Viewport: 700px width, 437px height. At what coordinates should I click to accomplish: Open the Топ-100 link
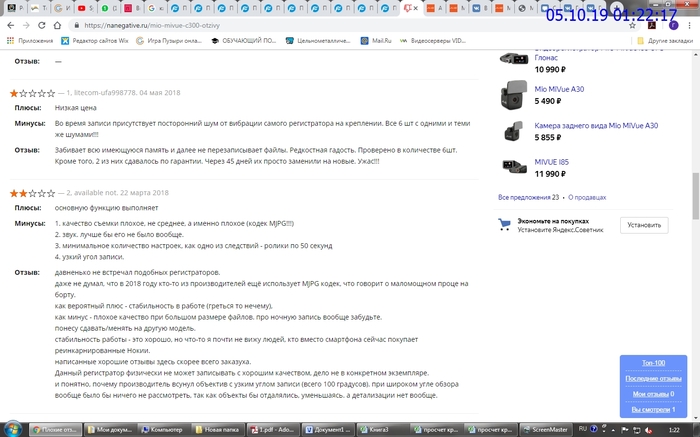[x=653, y=363]
